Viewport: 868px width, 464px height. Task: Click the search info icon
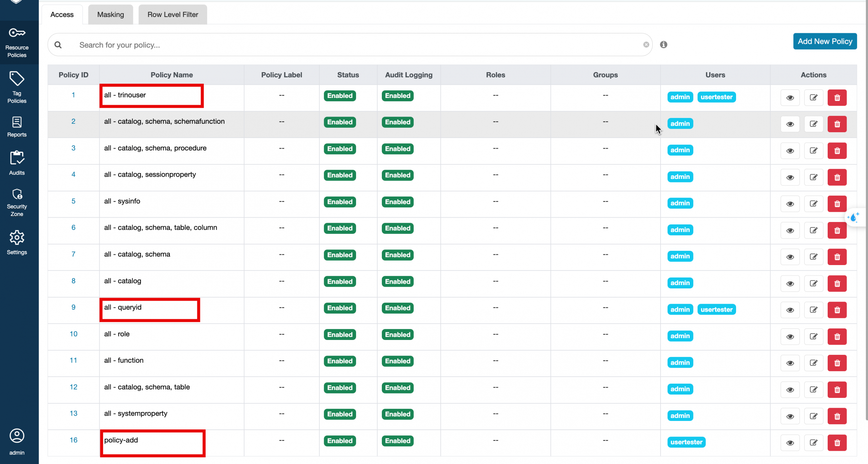[663, 45]
